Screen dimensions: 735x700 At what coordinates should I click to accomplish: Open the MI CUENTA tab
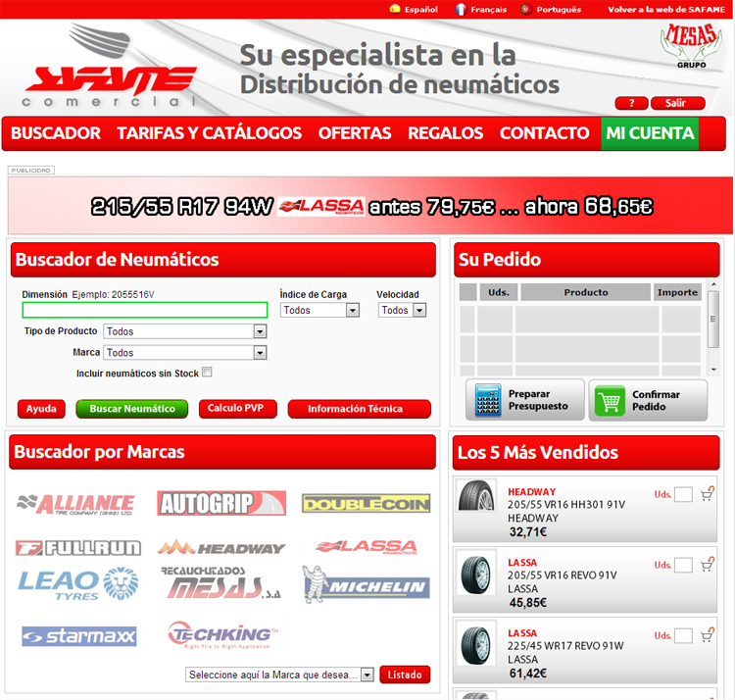[x=650, y=133]
